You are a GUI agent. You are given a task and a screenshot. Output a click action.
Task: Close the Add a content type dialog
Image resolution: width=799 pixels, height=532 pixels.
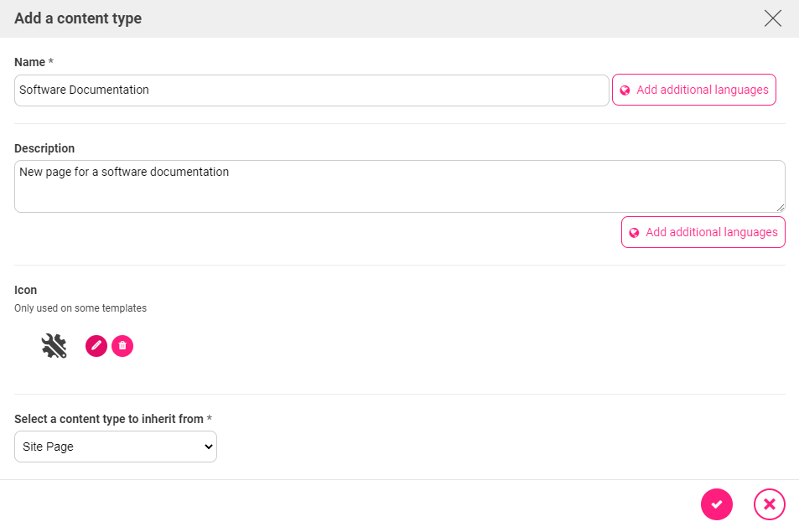tap(772, 18)
